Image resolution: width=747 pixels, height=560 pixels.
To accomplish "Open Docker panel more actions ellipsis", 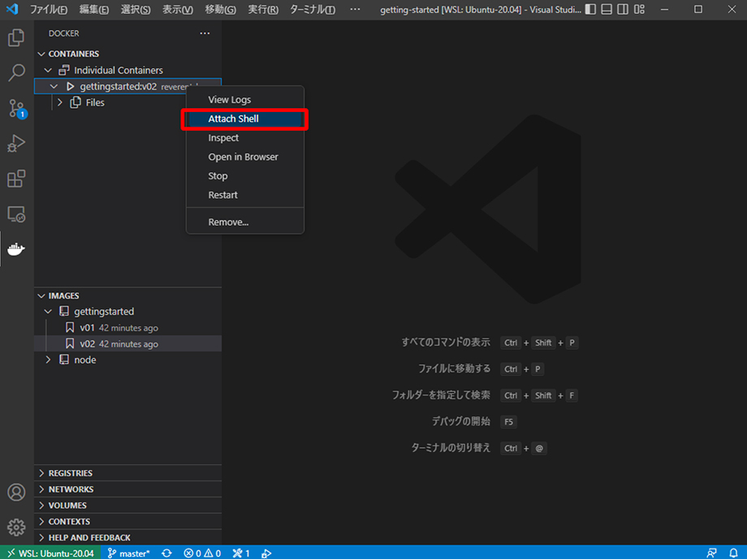I will pos(205,33).
